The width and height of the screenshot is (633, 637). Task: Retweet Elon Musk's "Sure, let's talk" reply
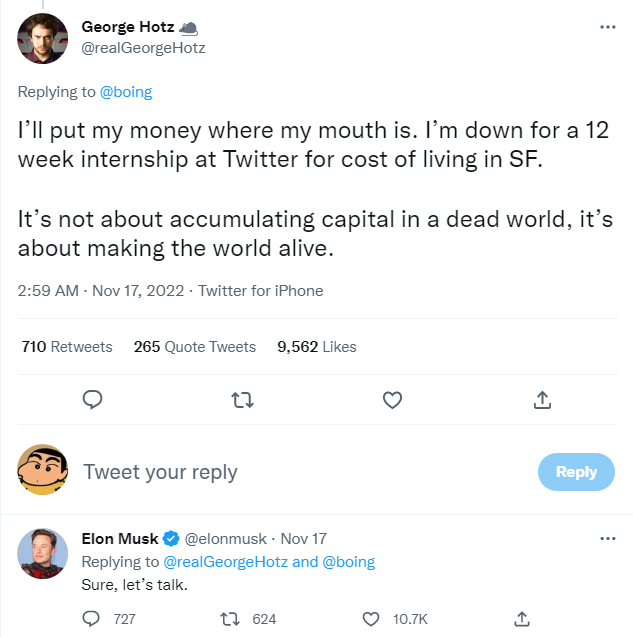(x=227, y=619)
